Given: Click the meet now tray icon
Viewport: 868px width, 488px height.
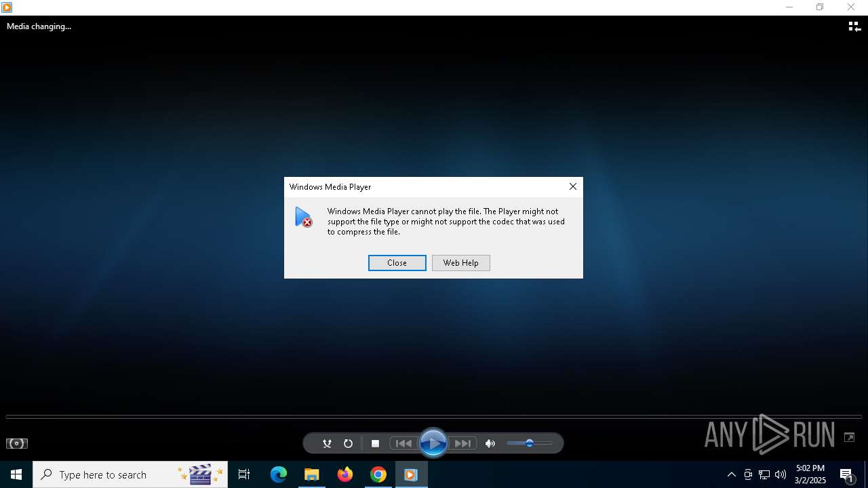Looking at the screenshot, I should pos(748,474).
